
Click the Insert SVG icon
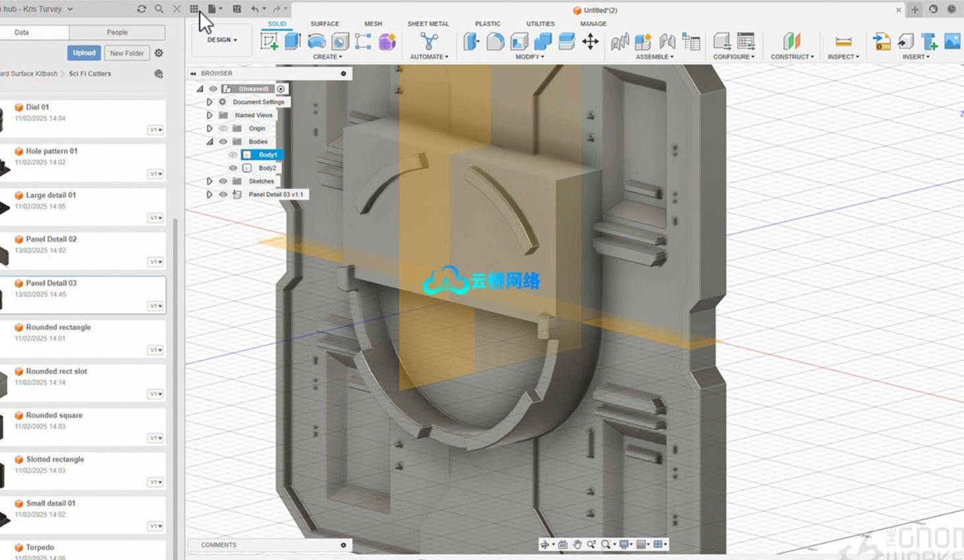pos(881,42)
